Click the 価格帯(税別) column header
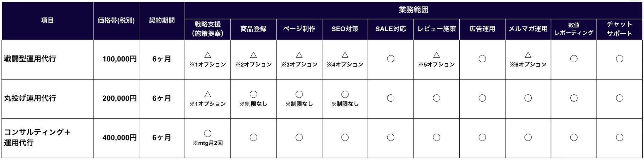This screenshot has height=160, width=644. (116, 20)
